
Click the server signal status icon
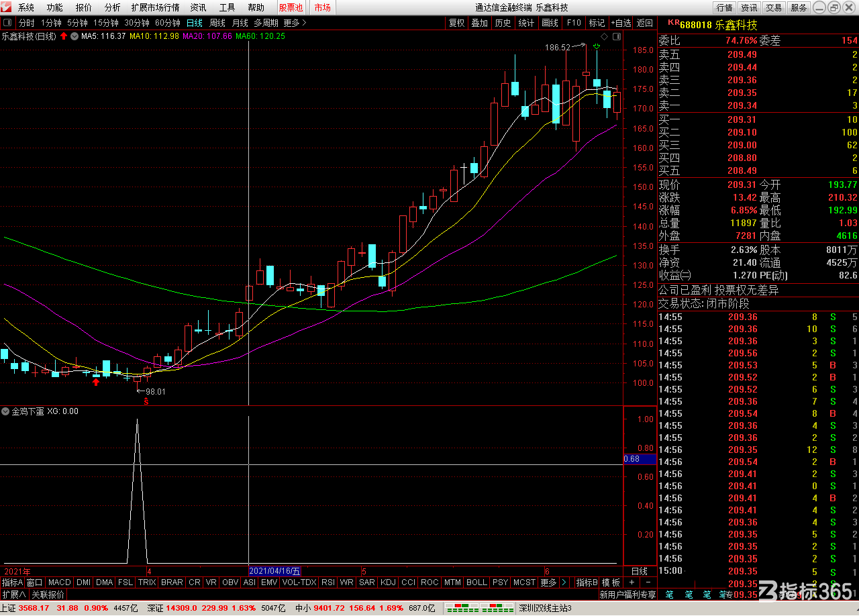[x=479, y=609]
